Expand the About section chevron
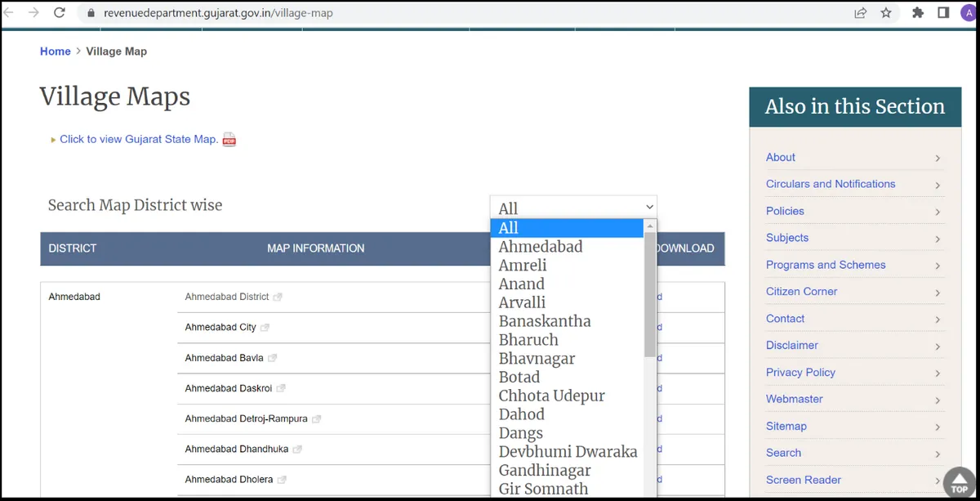Image resolution: width=980 pixels, height=501 pixels. pos(938,158)
